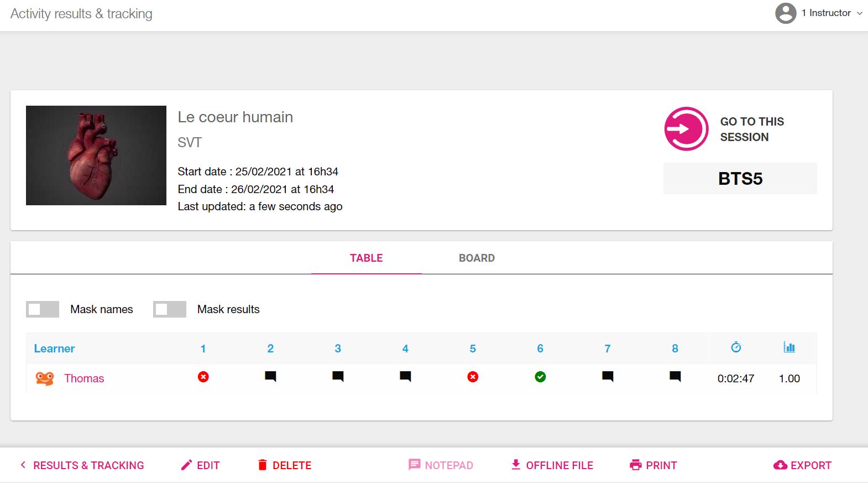Image resolution: width=868 pixels, height=483 pixels.
Task: Open the NOTEPAD
Action: [x=441, y=465]
